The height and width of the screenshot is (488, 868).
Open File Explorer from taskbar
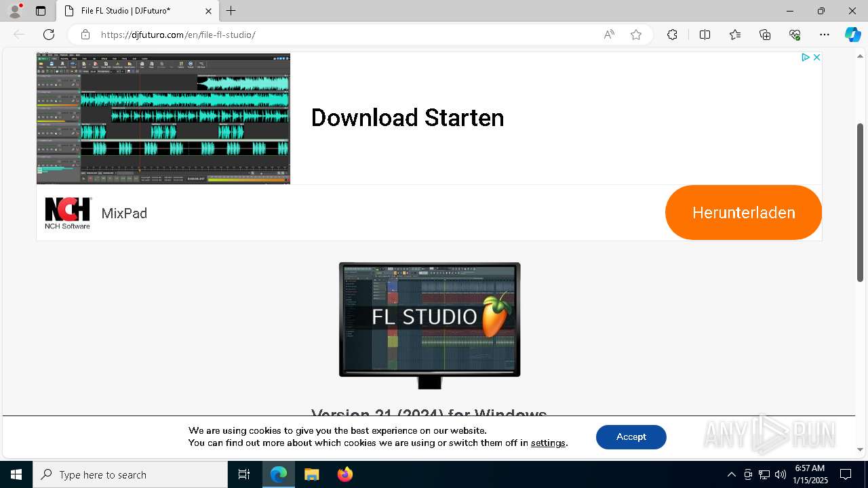(311, 474)
